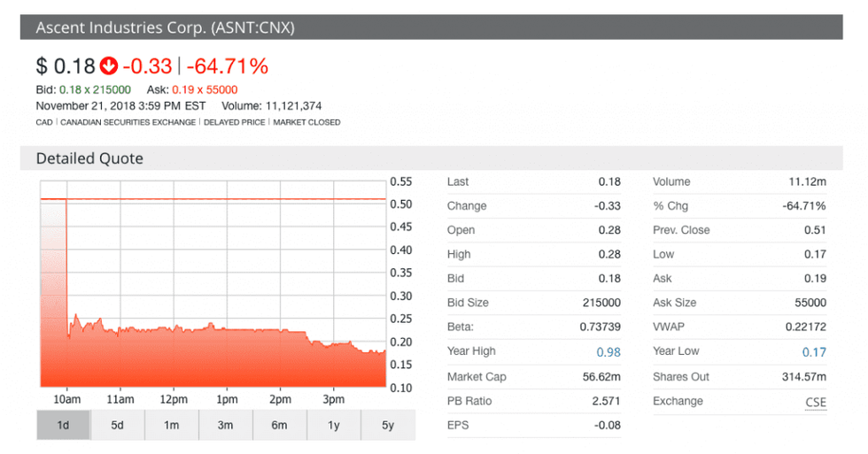Switch chart to 5d range
The image size is (868, 454).
[x=117, y=425]
